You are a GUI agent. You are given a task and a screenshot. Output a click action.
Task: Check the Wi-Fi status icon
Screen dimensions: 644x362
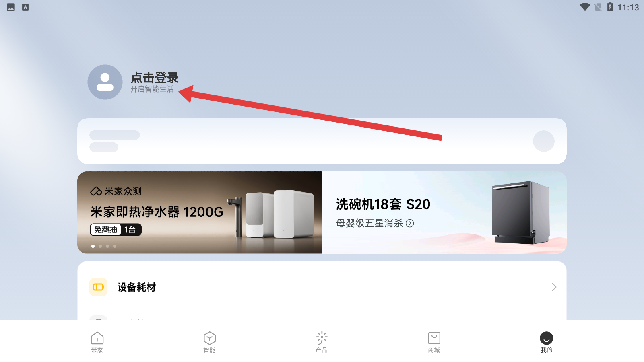585,7
